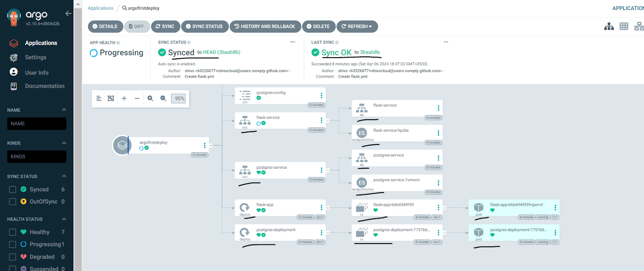Viewport: 644px width, 271px height.
Task: Click the flask-app-66b4549f59 replicaset icon
Action: (362, 207)
